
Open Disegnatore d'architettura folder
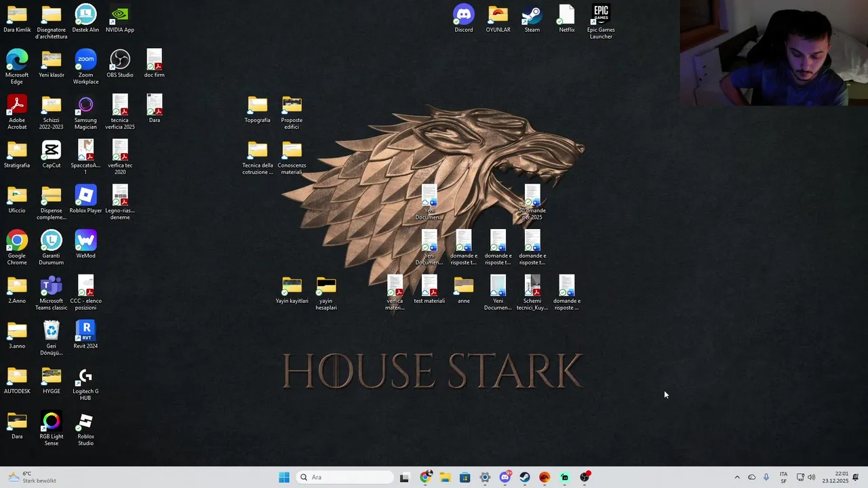tap(52, 22)
